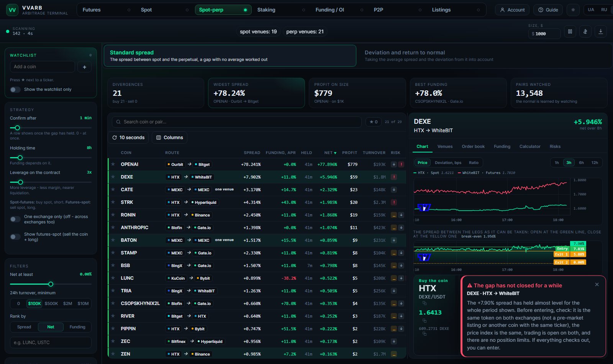Viewport: 613px width, 364px height.
Task: Download data with the download icon
Action: [601, 32]
